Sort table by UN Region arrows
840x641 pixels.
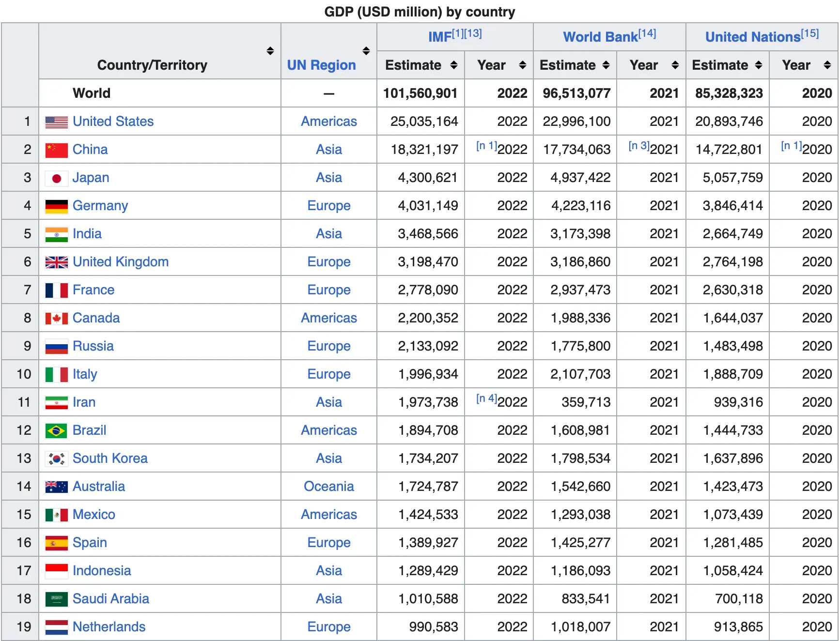[366, 51]
